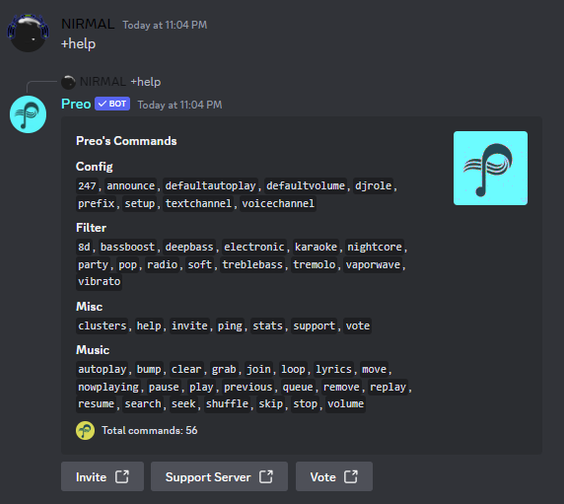The image size is (564, 504).
Task: Click the Invite button
Action: [103, 477]
